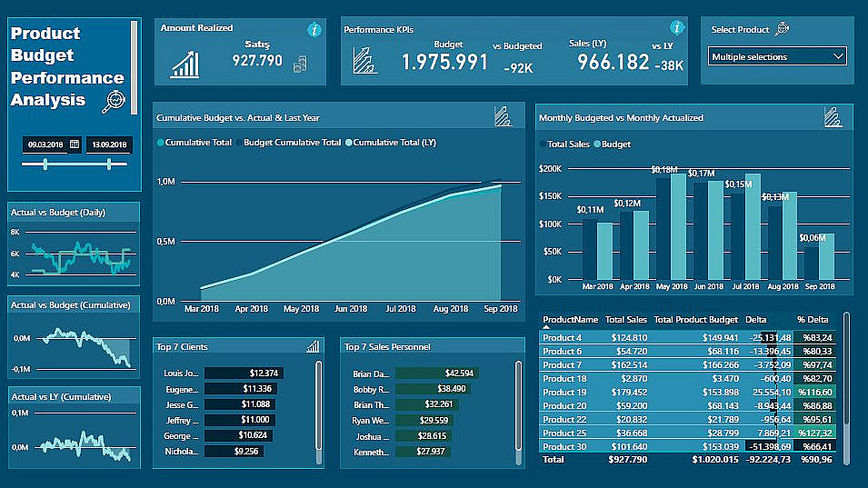Select the Product 6 table row
This screenshot has width=868, height=488.
[687, 352]
